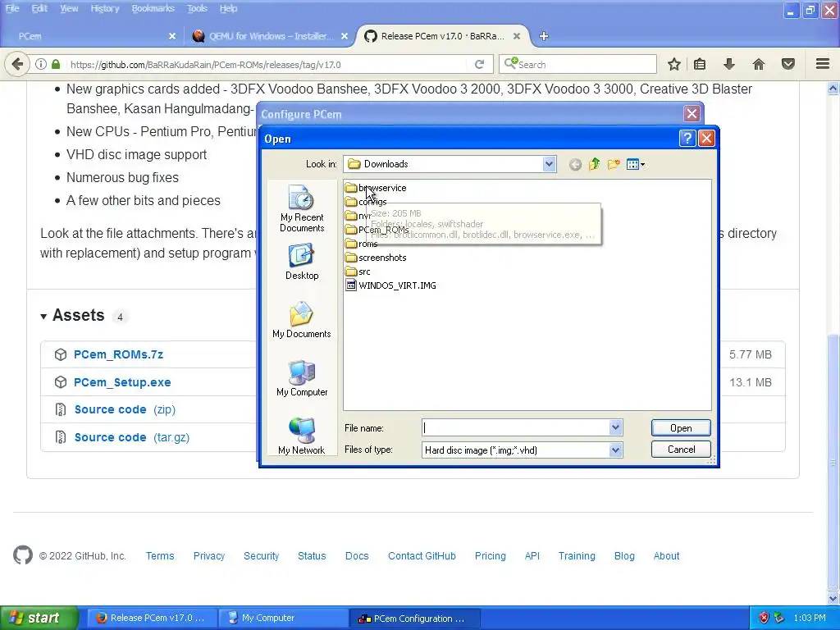Create a new folder in Downloads
This screenshot has width=840, height=630.
[x=614, y=164]
